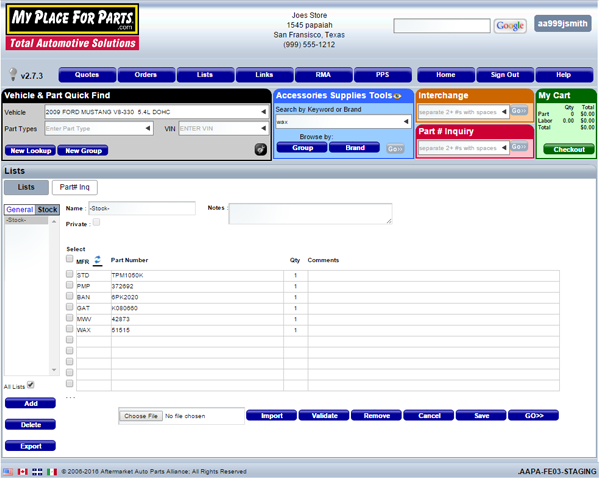Click the refresh arrows icon near MFR
599x478 pixels.
coord(98,260)
